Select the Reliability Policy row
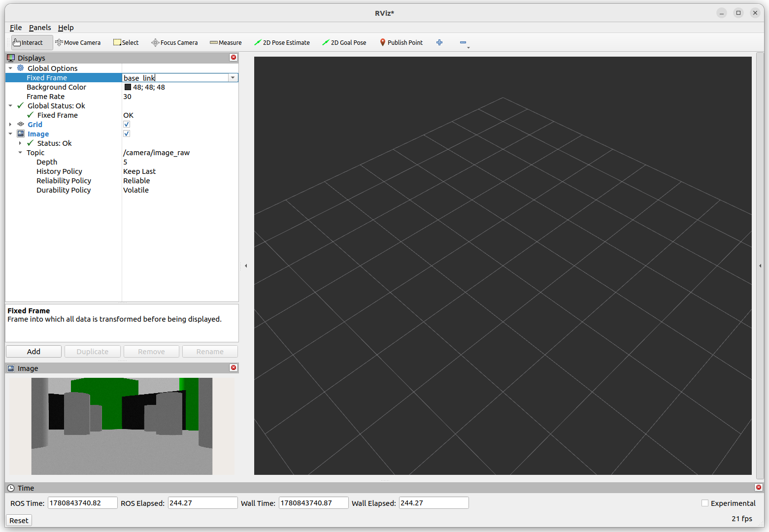The image size is (769, 532). point(122,180)
